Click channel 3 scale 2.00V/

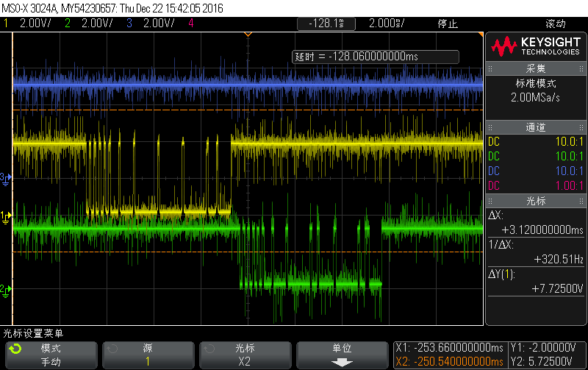click(x=159, y=24)
